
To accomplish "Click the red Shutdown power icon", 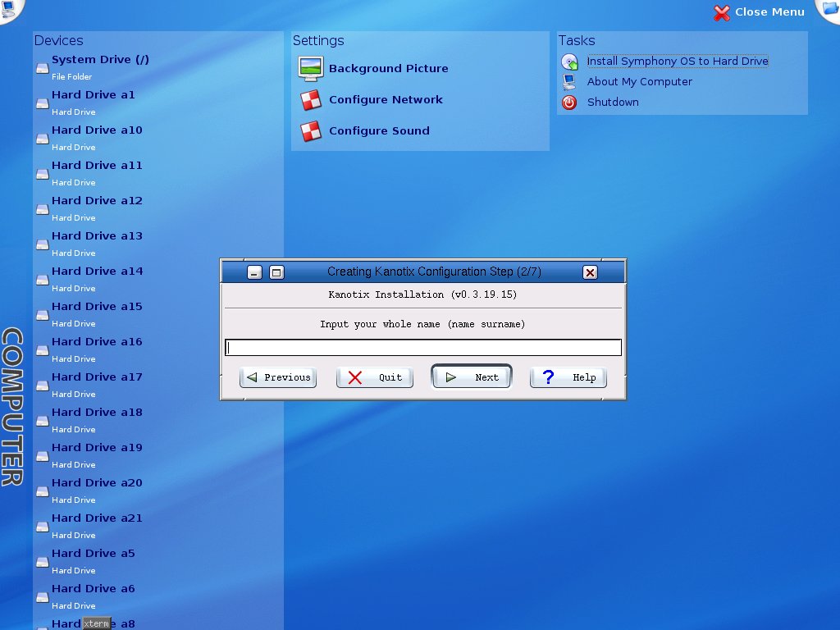I will point(569,103).
